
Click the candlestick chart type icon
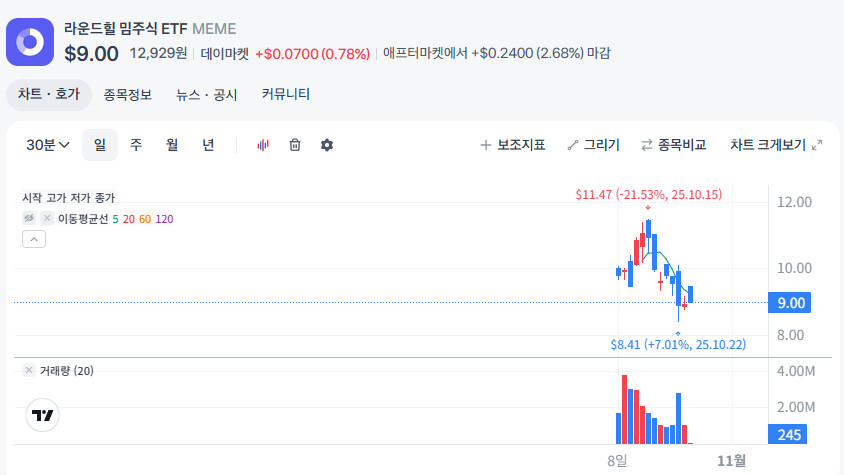[x=263, y=145]
